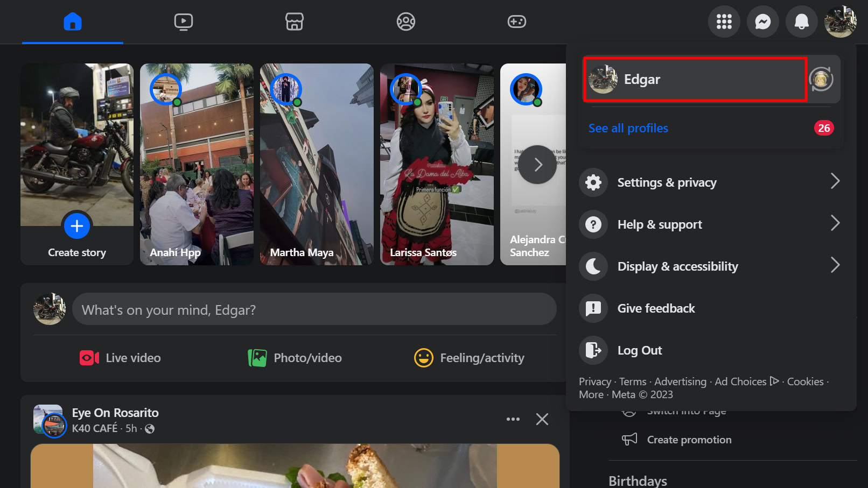
Task: Select Give feedback
Action: pyautogui.click(x=711, y=308)
